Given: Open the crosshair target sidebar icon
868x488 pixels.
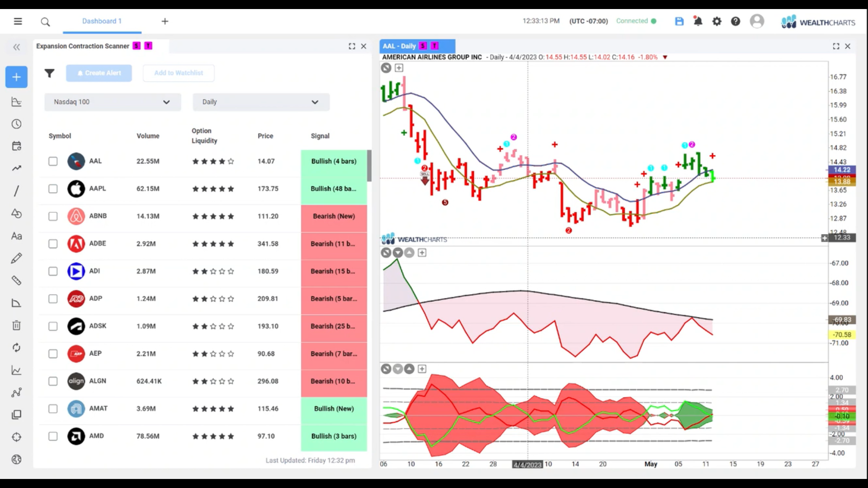Looking at the screenshot, I should (16, 437).
